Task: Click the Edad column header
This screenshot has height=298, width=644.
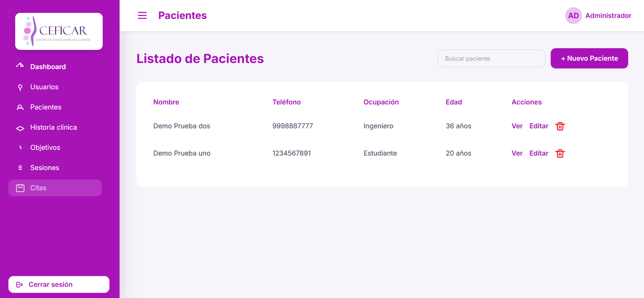Action: pyautogui.click(x=454, y=102)
